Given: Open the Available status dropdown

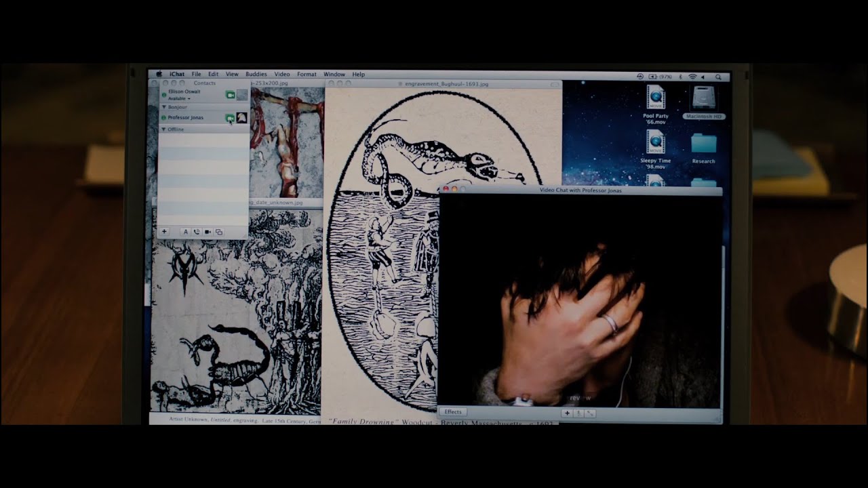Looking at the screenshot, I should click(179, 98).
